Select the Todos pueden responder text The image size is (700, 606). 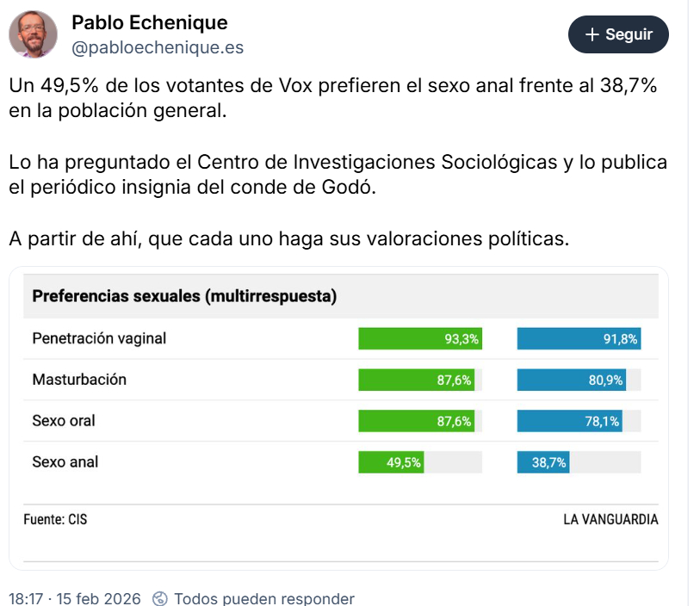coord(264,598)
